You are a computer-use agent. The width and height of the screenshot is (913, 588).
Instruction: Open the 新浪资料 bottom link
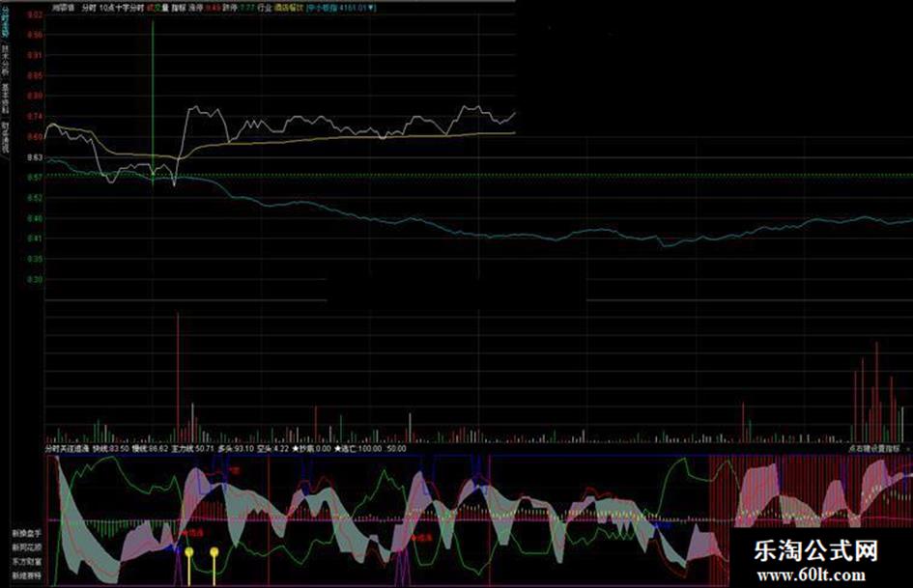(27, 575)
